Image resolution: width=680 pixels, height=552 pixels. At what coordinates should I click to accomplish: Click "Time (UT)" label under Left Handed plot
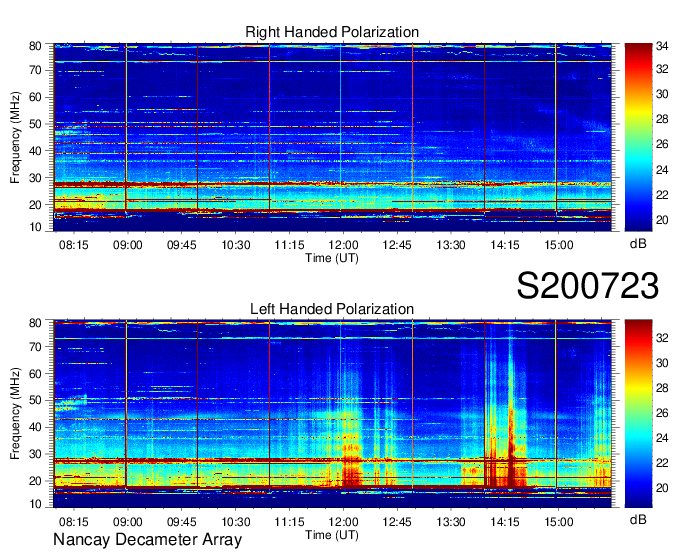tap(332, 535)
